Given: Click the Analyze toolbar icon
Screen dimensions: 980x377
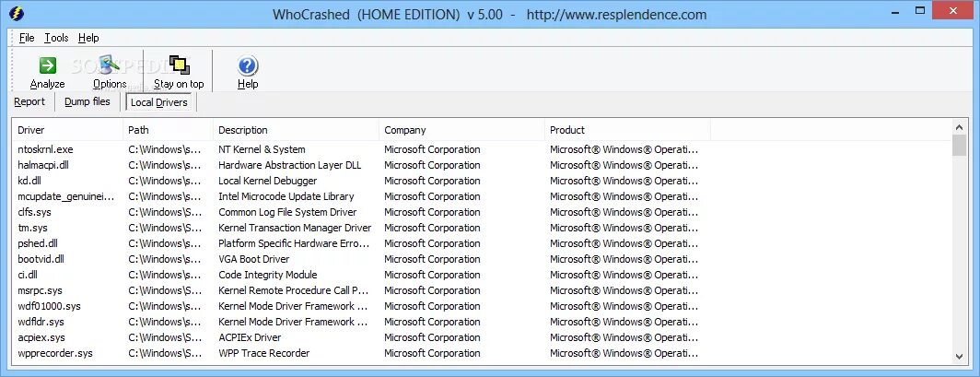Looking at the screenshot, I should point(47,65).
